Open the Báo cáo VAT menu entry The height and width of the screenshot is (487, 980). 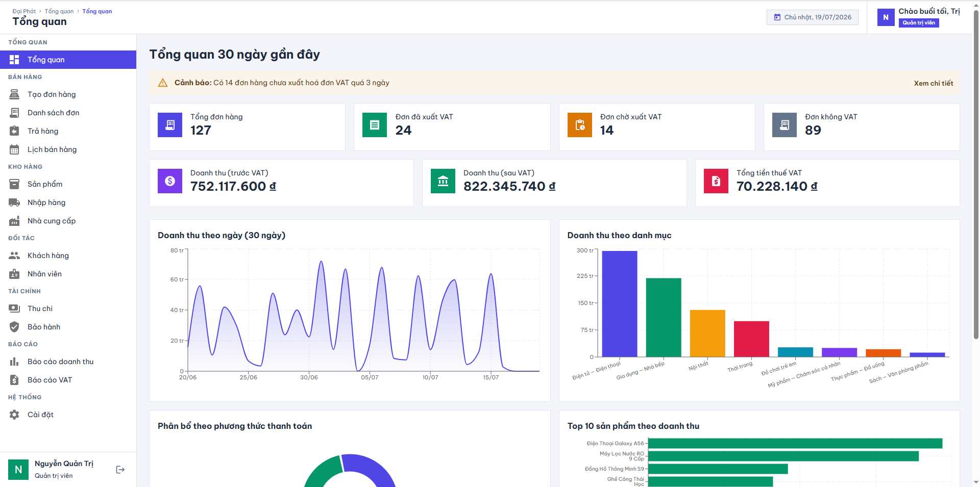point(68,380)
